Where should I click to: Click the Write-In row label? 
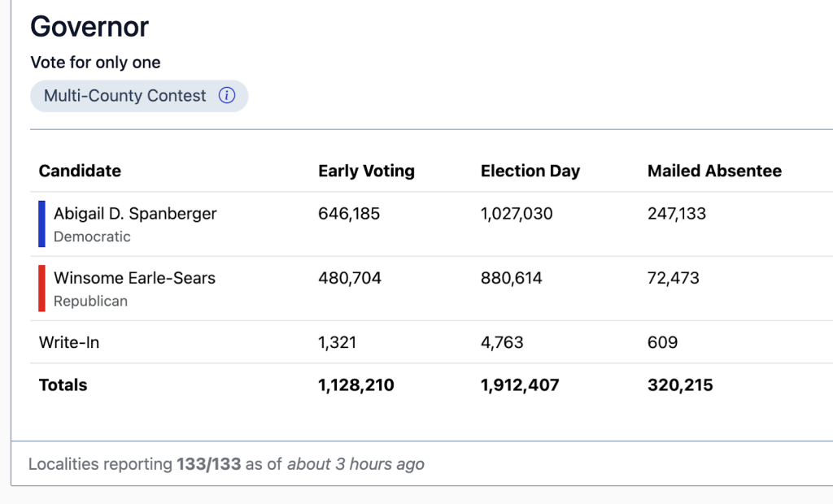(69, 342)
